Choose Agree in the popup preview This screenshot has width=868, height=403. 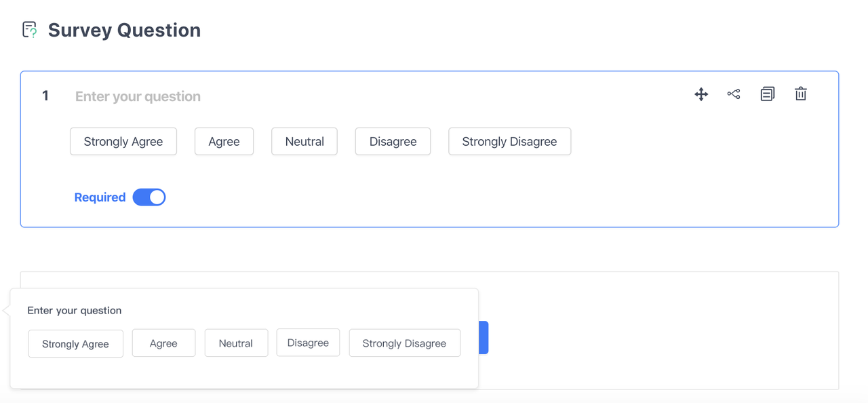pyautogui.click(x=163, y=343)
